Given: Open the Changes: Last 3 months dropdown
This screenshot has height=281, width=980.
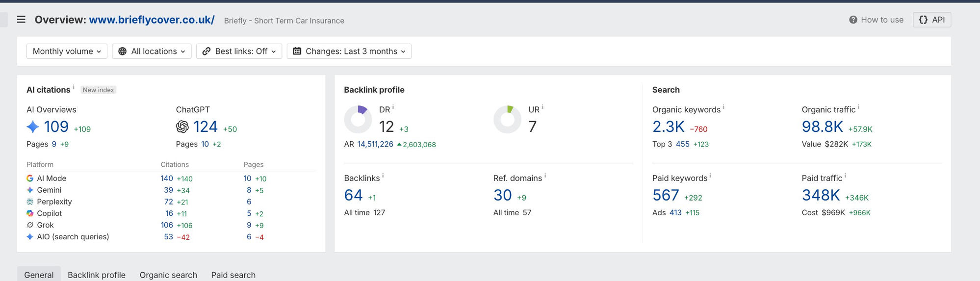Looking at the screenshot, I should pos(349,51).
